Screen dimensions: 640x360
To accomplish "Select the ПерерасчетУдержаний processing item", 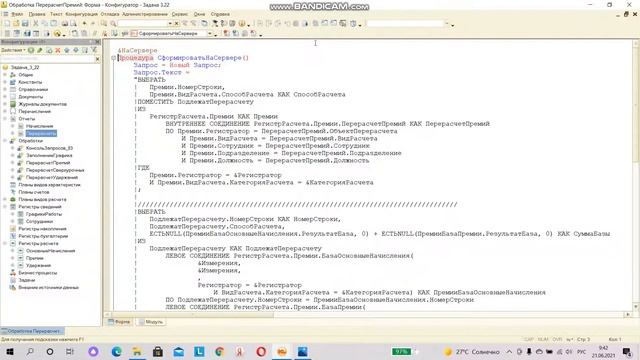I will 52,178.
